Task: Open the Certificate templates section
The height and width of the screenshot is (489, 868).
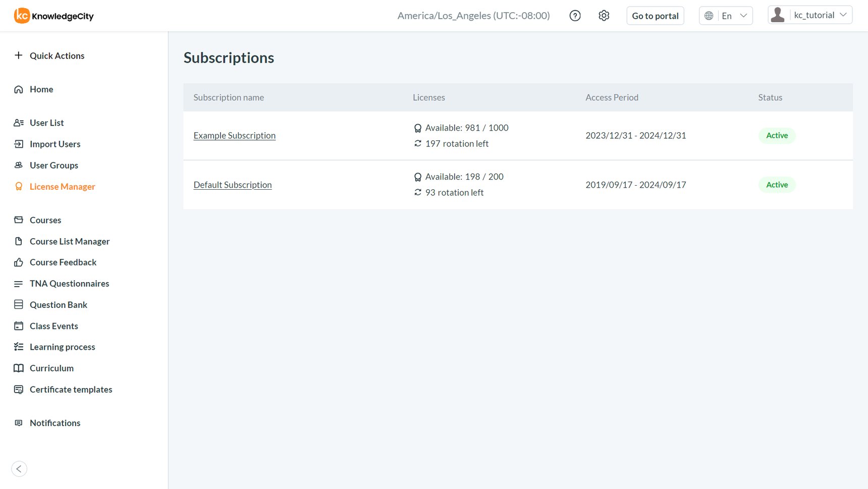Action: point(71,389)
